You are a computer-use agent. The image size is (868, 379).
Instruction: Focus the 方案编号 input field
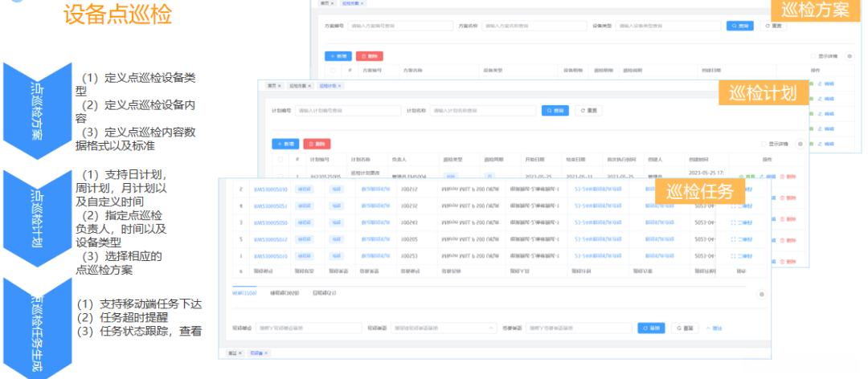(401, 26)
